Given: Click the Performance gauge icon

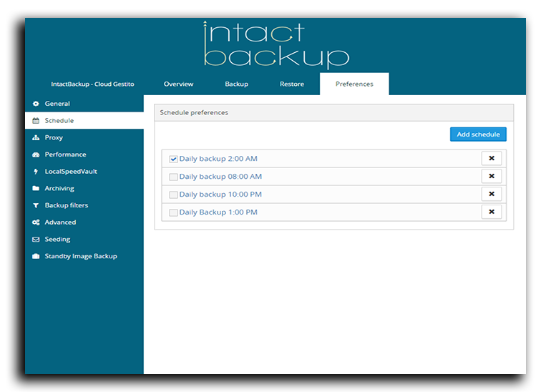Looking at the screenshot, I should click(x=36, y=155).
